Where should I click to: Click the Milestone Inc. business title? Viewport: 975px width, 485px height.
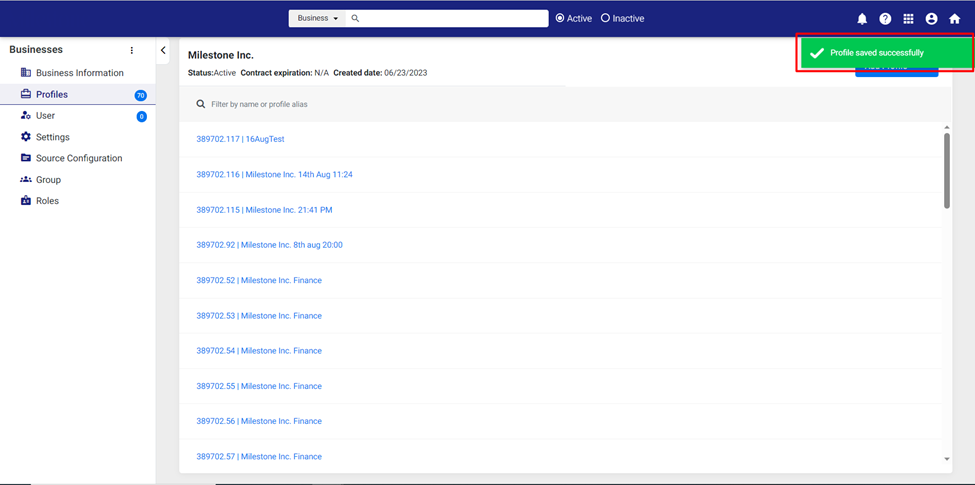221,55
